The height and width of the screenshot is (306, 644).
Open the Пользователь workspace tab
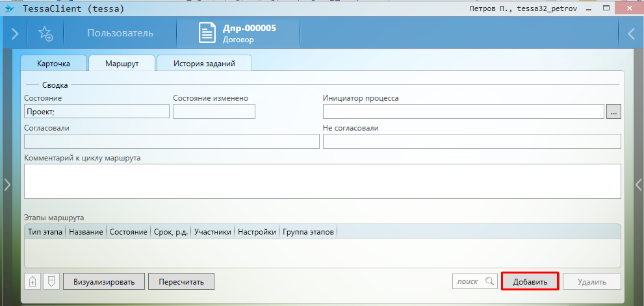[120, 33]
